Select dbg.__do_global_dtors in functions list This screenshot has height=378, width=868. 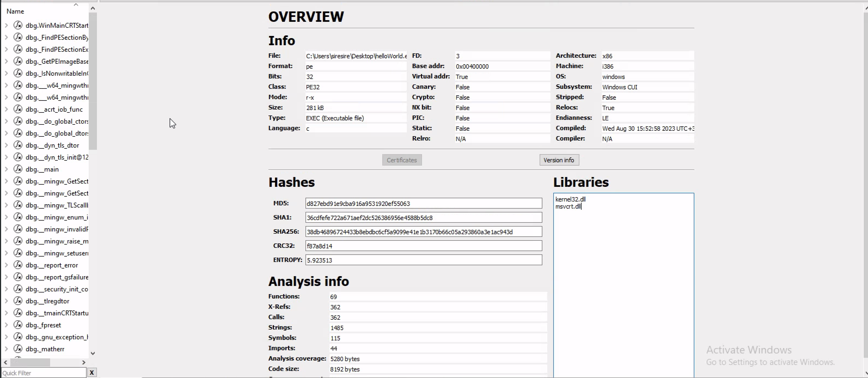point(57,133)
